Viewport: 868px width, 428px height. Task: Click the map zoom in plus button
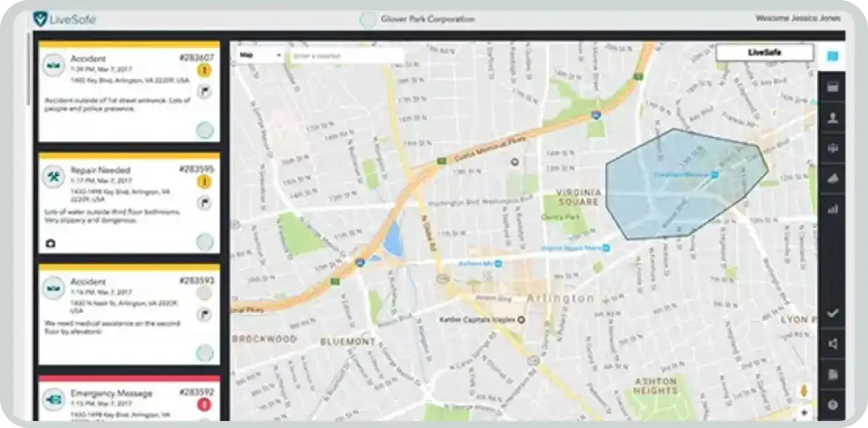(x=803, y=413)
